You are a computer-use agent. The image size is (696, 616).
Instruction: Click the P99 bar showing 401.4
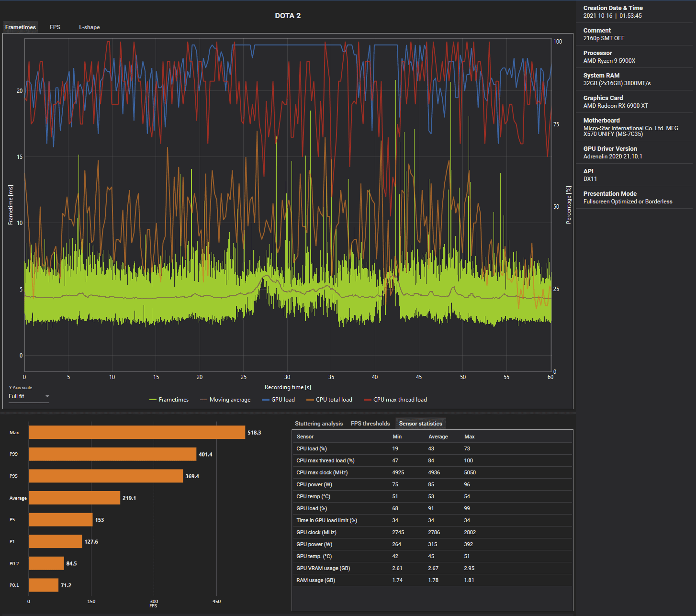(112, 454)
